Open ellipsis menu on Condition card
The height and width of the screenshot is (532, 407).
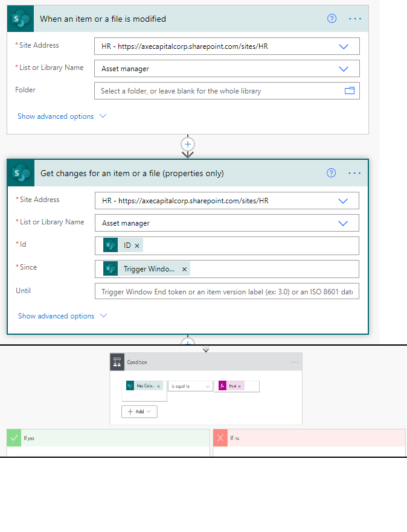pyautogui.click(x=295, y=363)
